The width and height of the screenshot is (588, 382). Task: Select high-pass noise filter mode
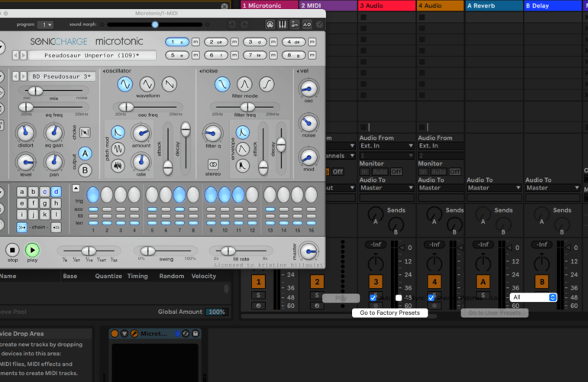pos(267,84)
